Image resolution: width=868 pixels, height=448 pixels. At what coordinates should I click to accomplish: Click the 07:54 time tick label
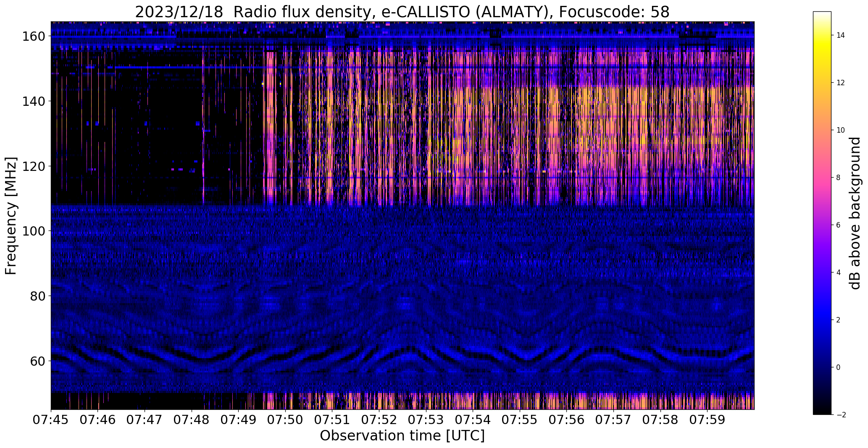tap(473, 419)
